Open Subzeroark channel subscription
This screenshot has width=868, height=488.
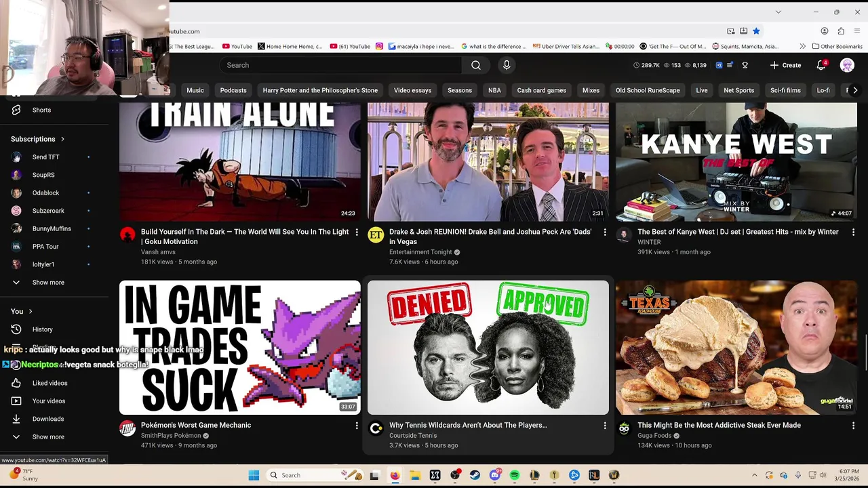coord(54,211)
